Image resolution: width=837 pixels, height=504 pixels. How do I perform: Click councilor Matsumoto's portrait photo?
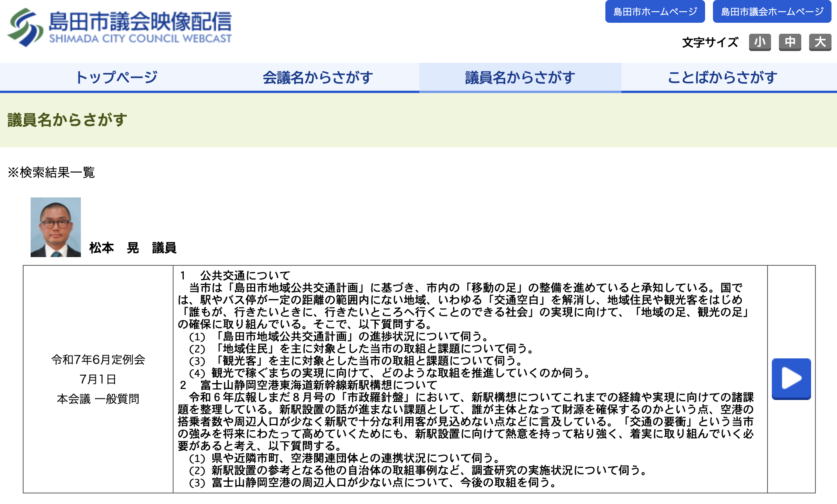point(56,227)
